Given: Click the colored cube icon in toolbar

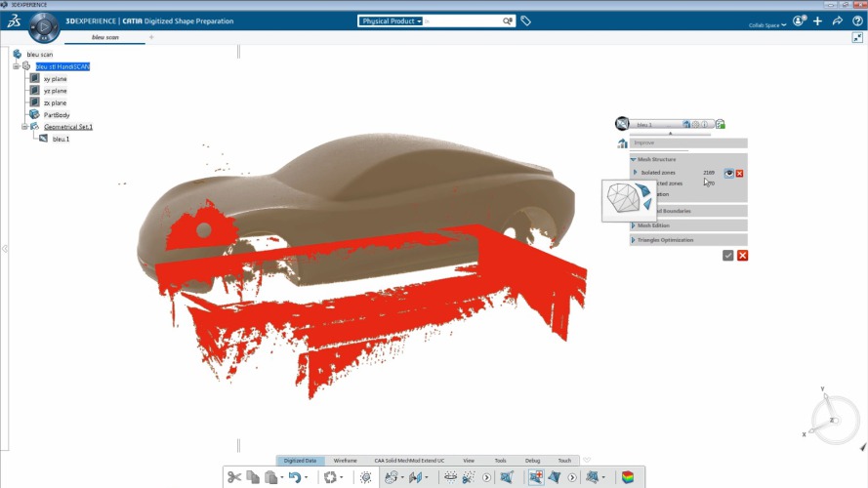Looking at the screenshot, I should (x=628, y=477).
